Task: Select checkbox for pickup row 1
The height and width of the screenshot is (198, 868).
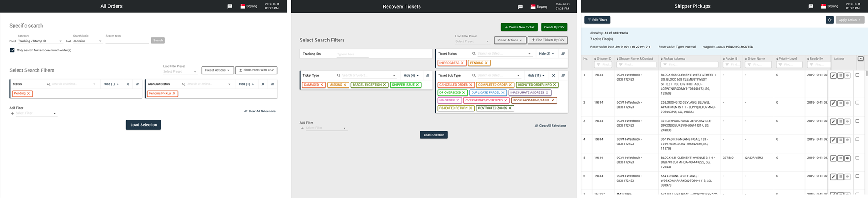Action: coord(857,75)
